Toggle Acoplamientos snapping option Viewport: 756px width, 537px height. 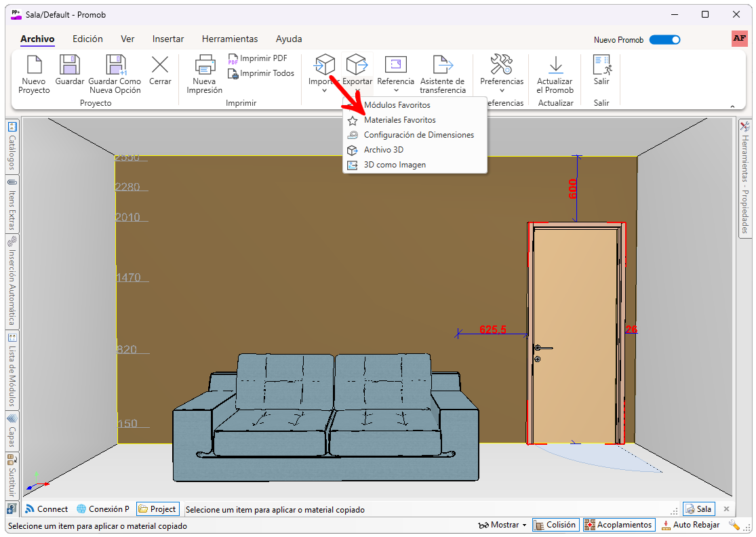619,525
